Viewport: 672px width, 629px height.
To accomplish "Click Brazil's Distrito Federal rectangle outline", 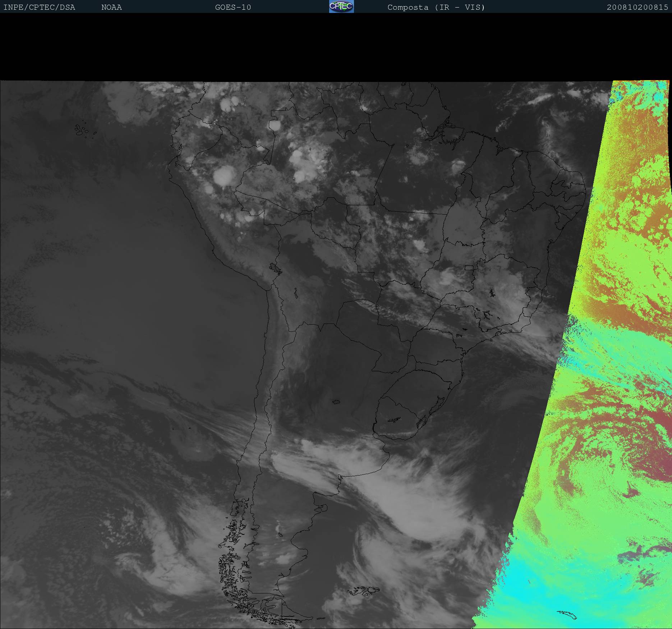I will coord(469,267).
